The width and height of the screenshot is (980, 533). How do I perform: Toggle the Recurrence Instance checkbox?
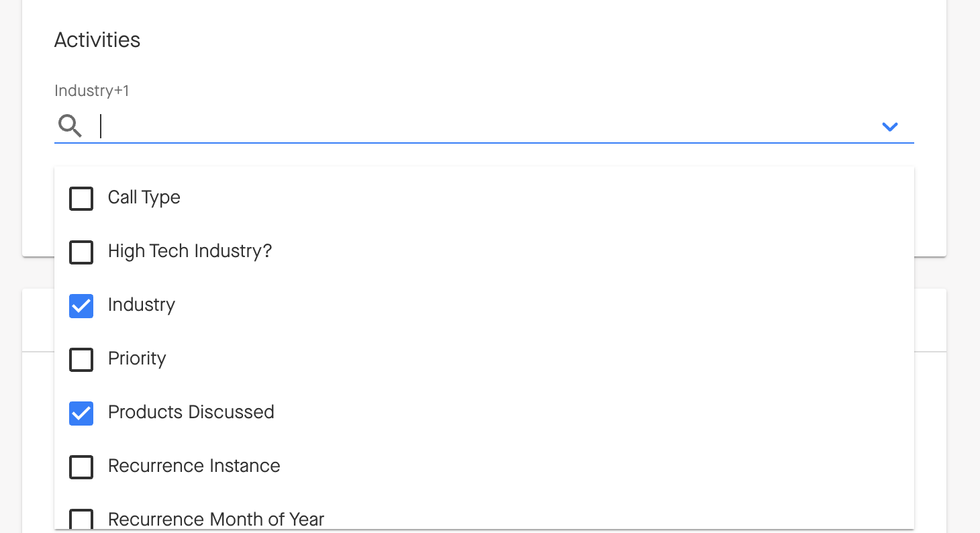point(81,467)
